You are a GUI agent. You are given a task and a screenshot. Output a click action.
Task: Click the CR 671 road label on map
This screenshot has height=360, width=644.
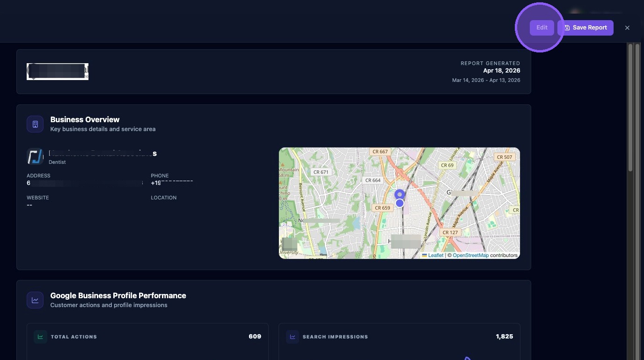pos(321,172)
